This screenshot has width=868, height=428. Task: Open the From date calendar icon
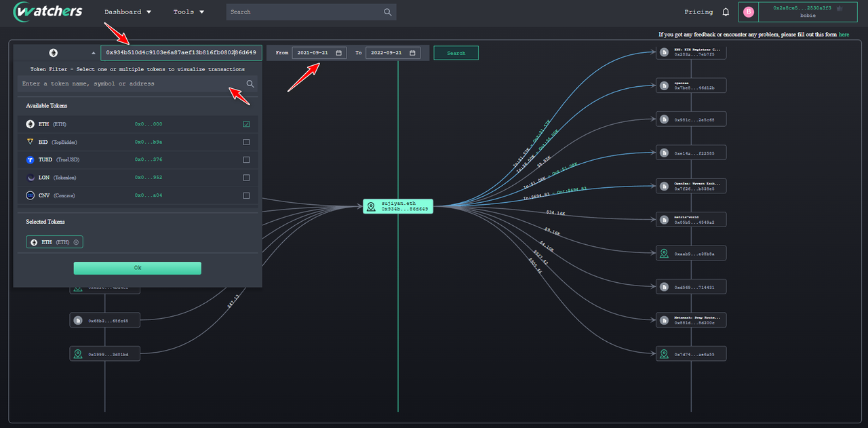338,53
